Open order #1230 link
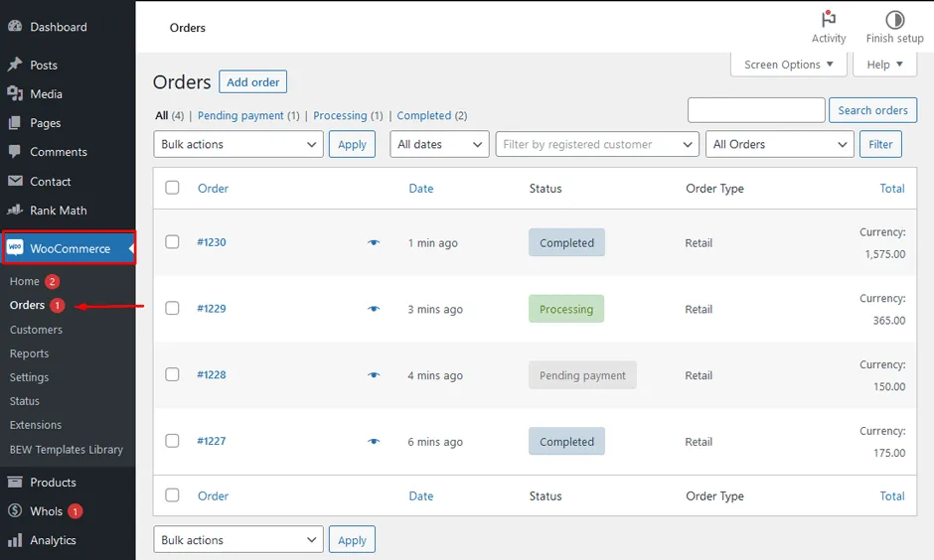The width and height of the screenshot is (934, 560). pos(212,242)
